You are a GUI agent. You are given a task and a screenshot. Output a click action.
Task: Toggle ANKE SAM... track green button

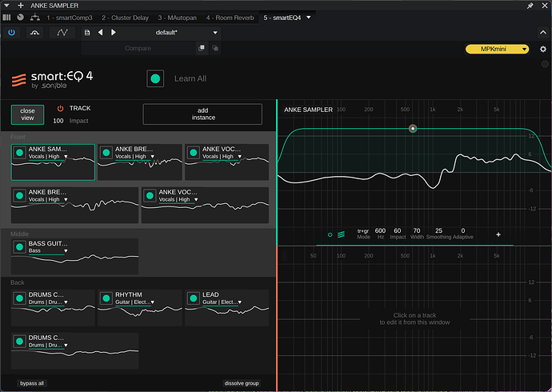pyautogui.click(x=20, y=153)
